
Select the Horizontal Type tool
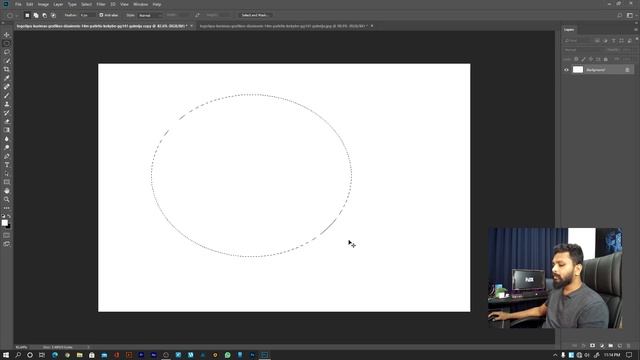click(7, 165)
